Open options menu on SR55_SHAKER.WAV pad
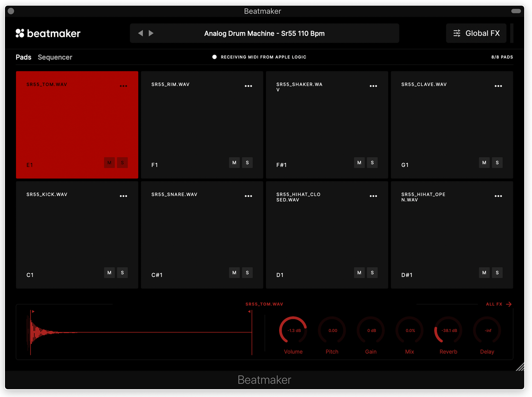 pyautogui.click(x=373, y=86)
